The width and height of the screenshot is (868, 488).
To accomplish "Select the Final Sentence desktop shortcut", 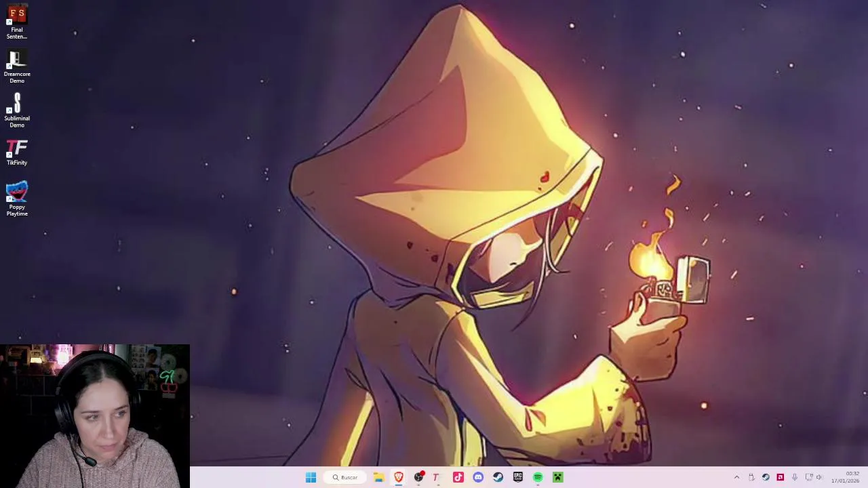I will (17, 22).
